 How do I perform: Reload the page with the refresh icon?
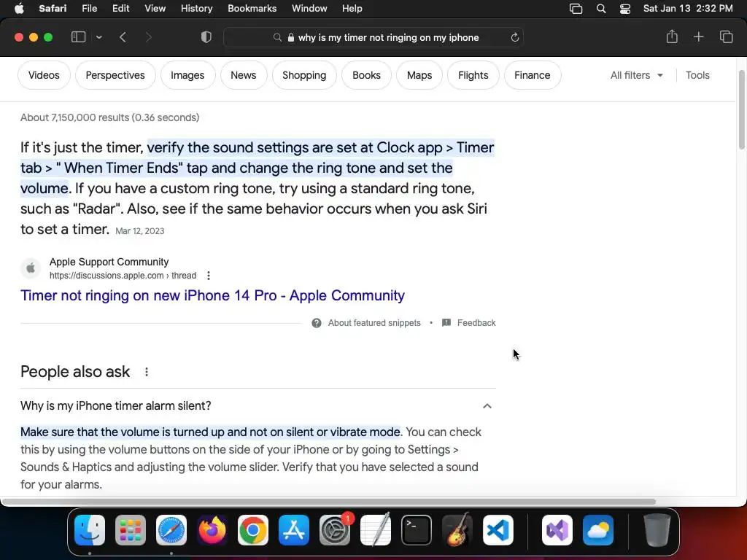[514, 38]
